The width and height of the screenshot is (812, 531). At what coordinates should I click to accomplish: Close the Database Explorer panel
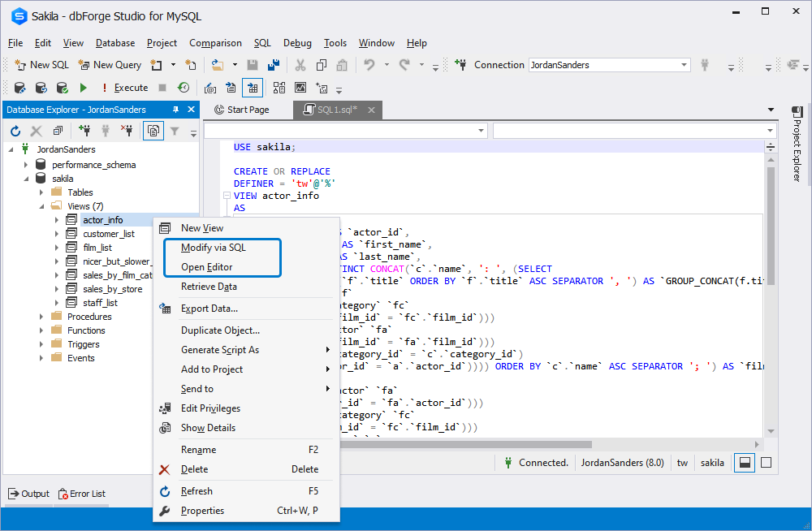coord(191,110)
